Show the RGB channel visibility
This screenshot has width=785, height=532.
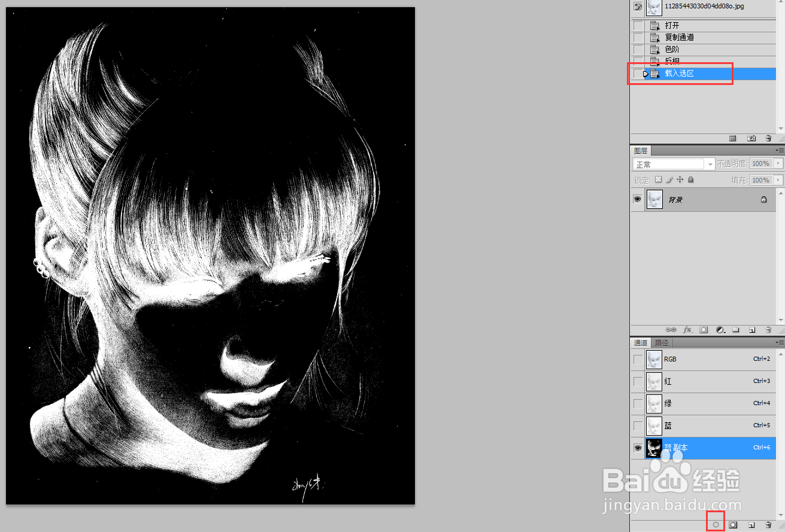tap(638, 359)
